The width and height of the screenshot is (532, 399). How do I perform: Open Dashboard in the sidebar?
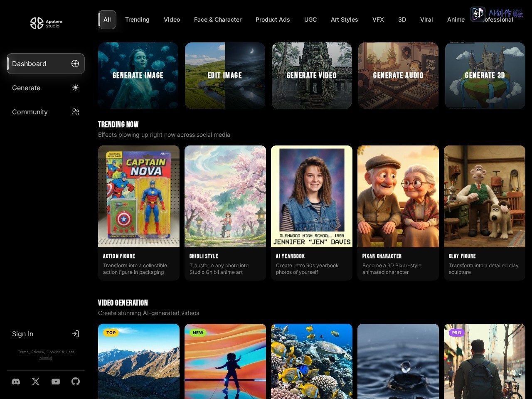(46, 64)
